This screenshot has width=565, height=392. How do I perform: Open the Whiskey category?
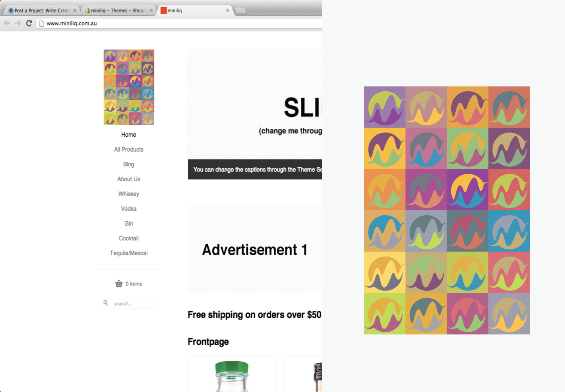pyautogui.click(x=129, y=194)
